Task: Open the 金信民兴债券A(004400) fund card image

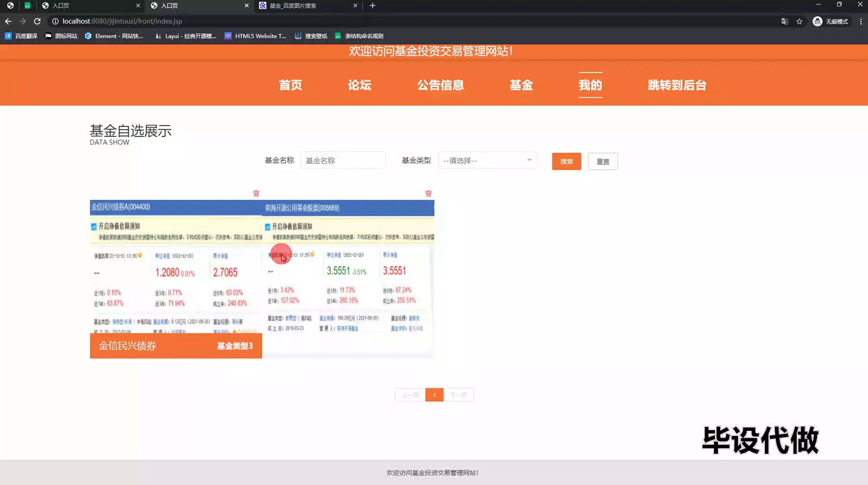Action: coord(176,266)
